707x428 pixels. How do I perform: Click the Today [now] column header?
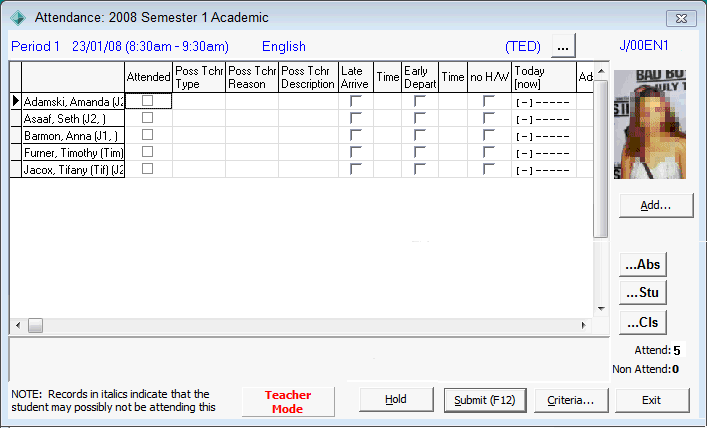pyautogui.click(x=544, y=77)
